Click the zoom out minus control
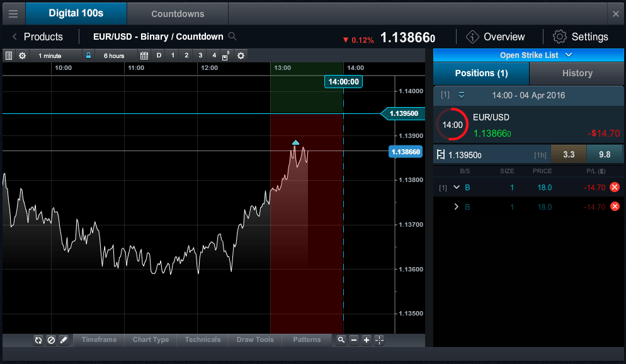The image size is (626, 364). point(354,340)
